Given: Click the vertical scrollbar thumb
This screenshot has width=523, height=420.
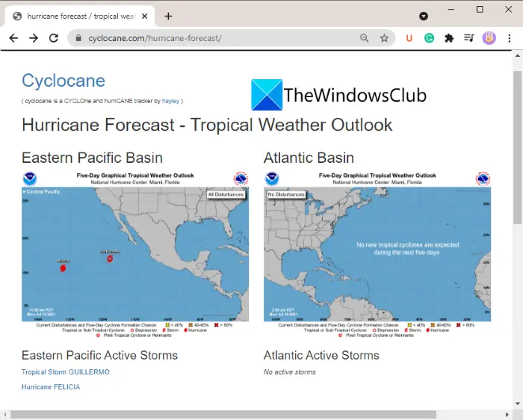Looking at the screenshot, I should [518, 147].
